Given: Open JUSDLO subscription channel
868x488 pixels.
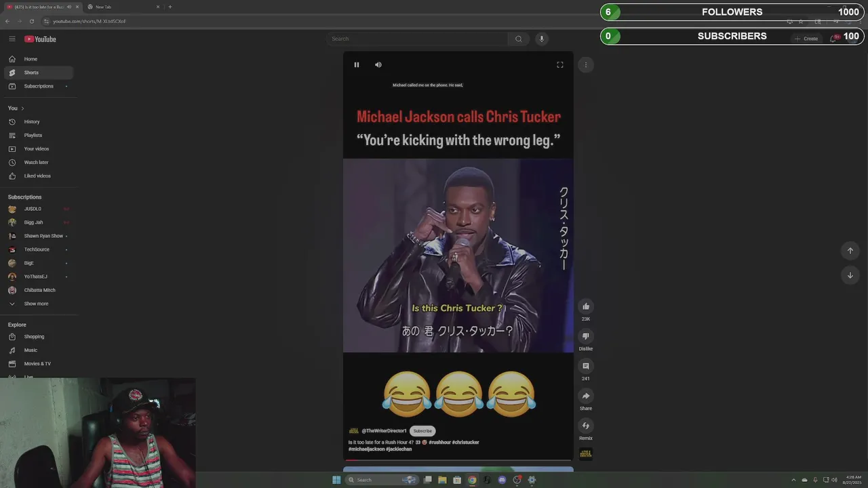Looking at the screenshot, I should coord(39,209).
